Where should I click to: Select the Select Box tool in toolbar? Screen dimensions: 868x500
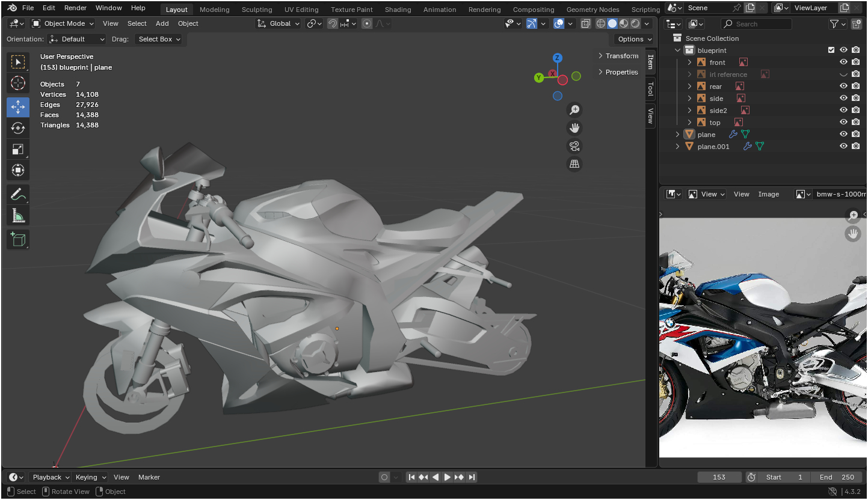tap(18, 62)
